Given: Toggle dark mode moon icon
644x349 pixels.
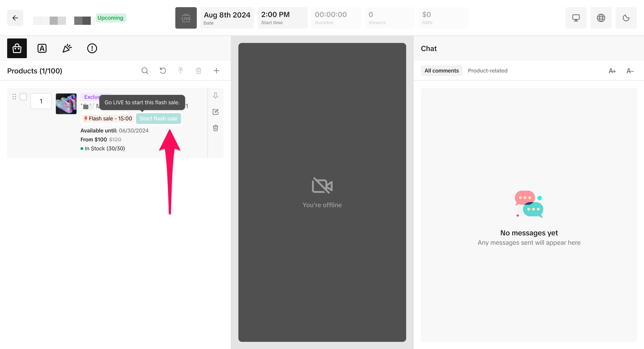Looking at the screenshot, I should [x=626, y=18].
